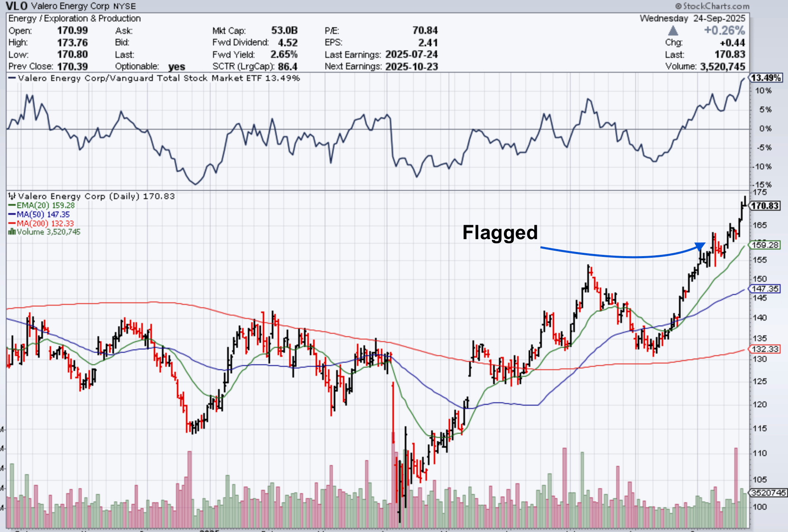This screenshot has width=788, height=532.
Task: Click the Valero Energy Corp NYSE title
Action: [x=83, y=6]
